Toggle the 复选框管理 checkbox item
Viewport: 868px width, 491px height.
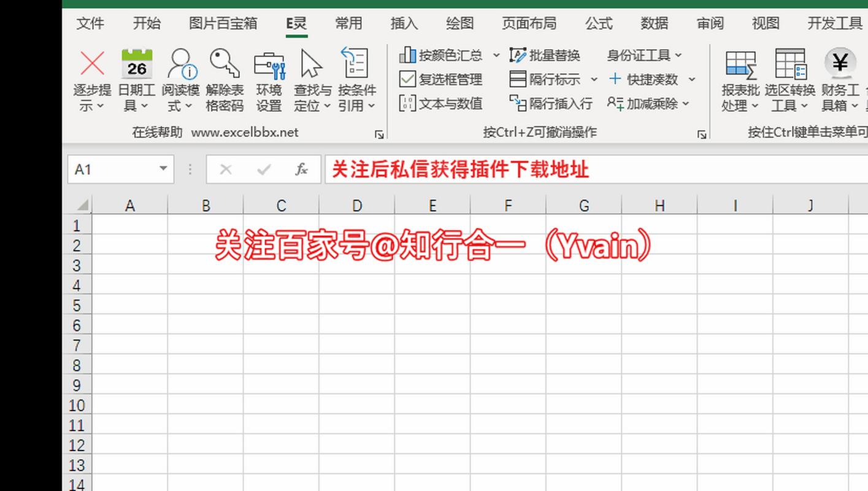point(441,79)
